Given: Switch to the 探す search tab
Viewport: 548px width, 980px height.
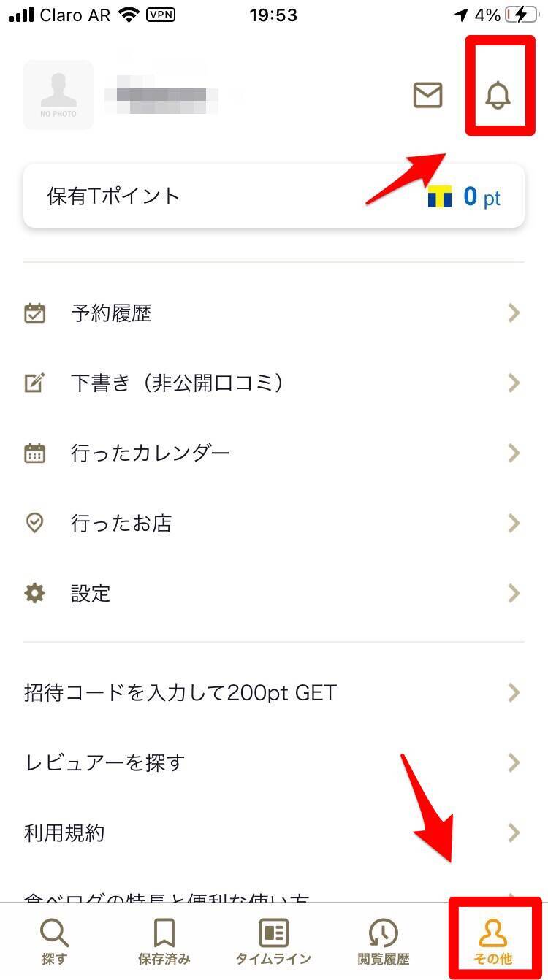Looking at the screenshot, I should (55, 941).
